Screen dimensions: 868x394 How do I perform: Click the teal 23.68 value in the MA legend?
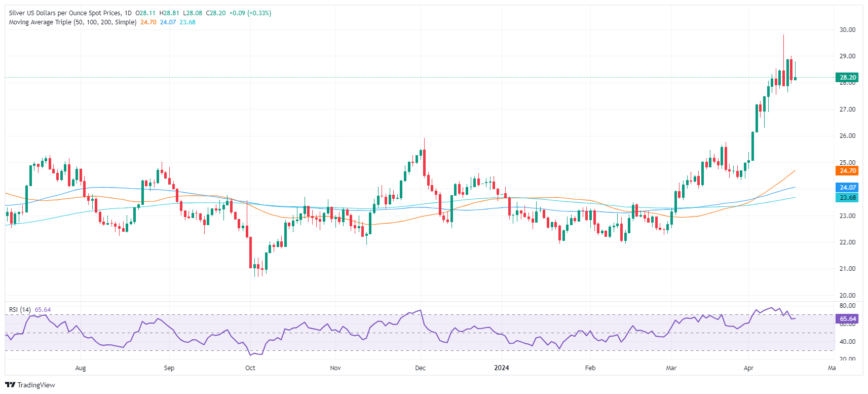click(187, 22)
